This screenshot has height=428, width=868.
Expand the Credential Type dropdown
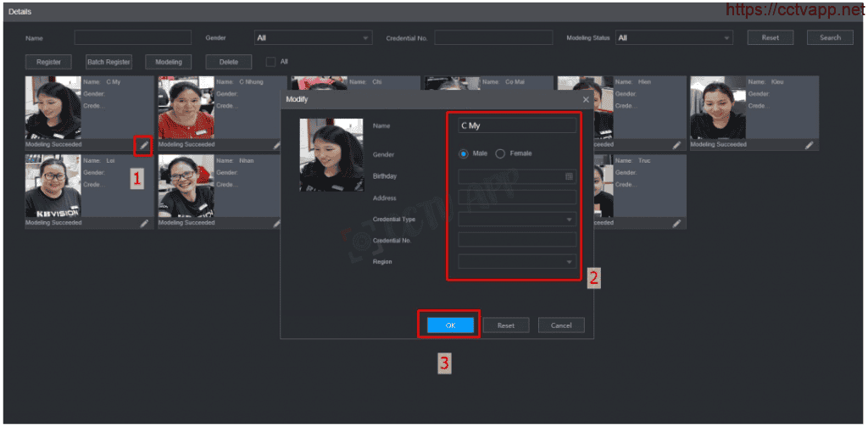[x=517, y=220]
